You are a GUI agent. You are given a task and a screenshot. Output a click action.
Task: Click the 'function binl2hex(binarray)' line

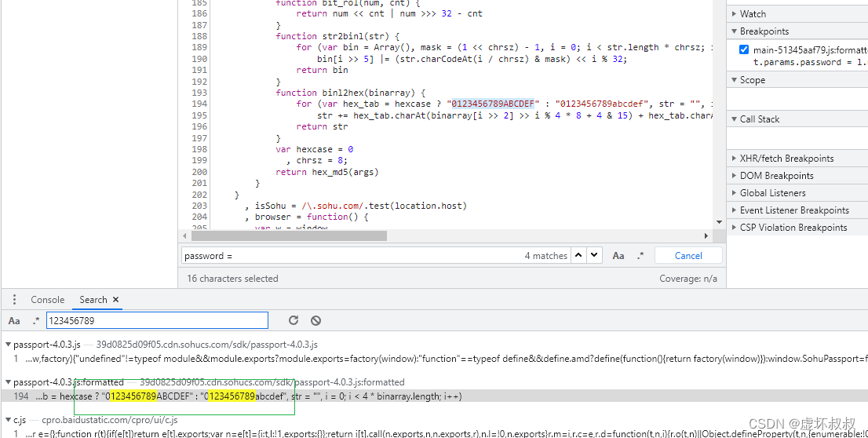350,93
